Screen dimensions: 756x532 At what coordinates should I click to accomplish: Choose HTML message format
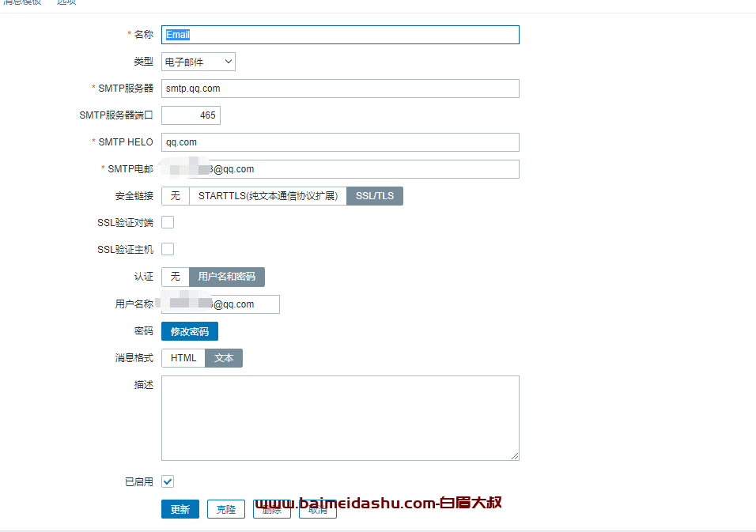coord(183,358)
